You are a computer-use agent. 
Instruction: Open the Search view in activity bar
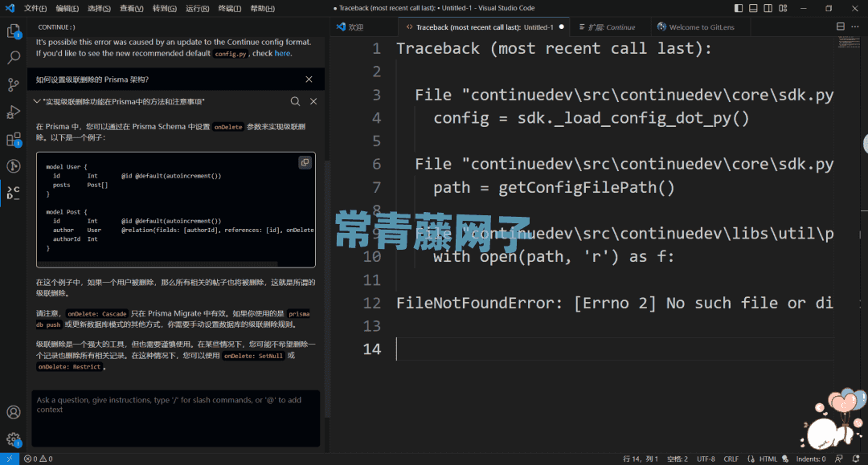tap(14, 58)
